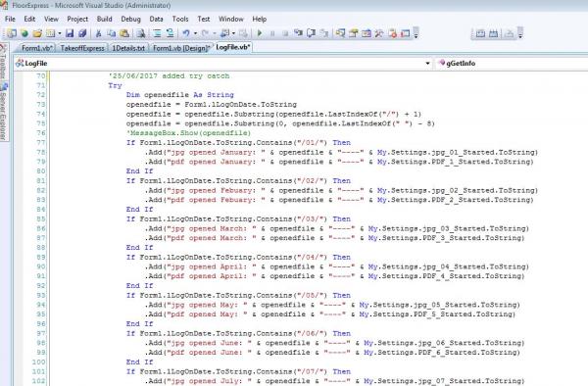Open the Build menu
Viewport: 588px width, 386px height.
[105, 20]
